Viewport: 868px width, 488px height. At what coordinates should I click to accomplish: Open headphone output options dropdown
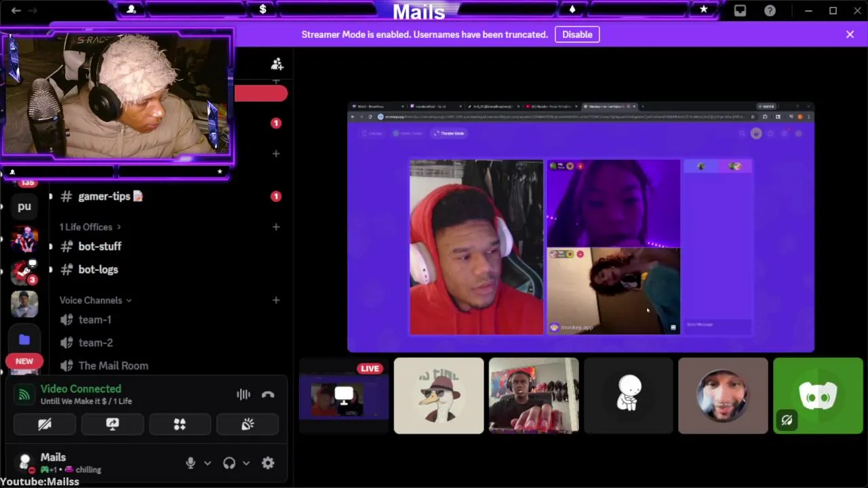(x=246, y=463)
